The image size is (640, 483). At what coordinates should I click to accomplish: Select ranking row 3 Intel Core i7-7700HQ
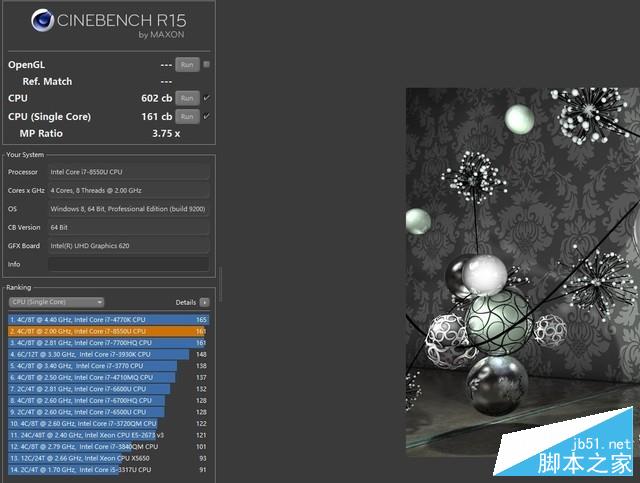point(109,343)
